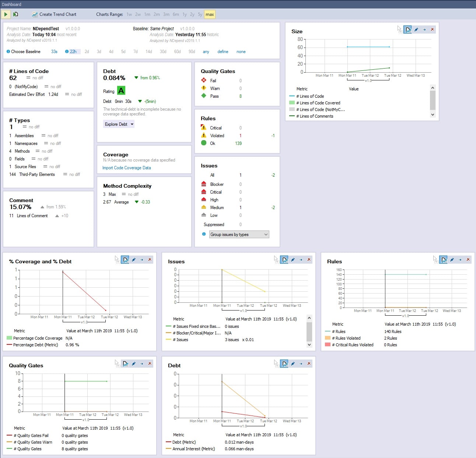
Task: Click # Rules Violated orange legend swatch
Action: 328,338
